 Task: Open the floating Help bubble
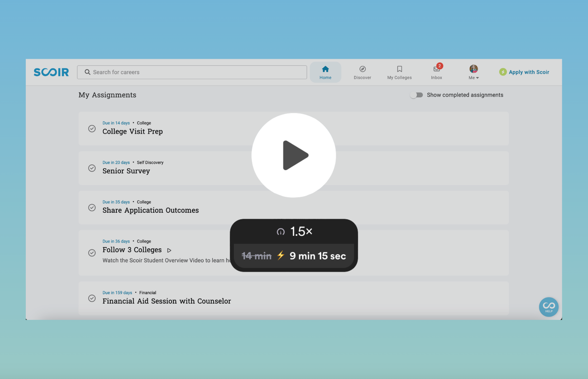[x=548, y=307]
